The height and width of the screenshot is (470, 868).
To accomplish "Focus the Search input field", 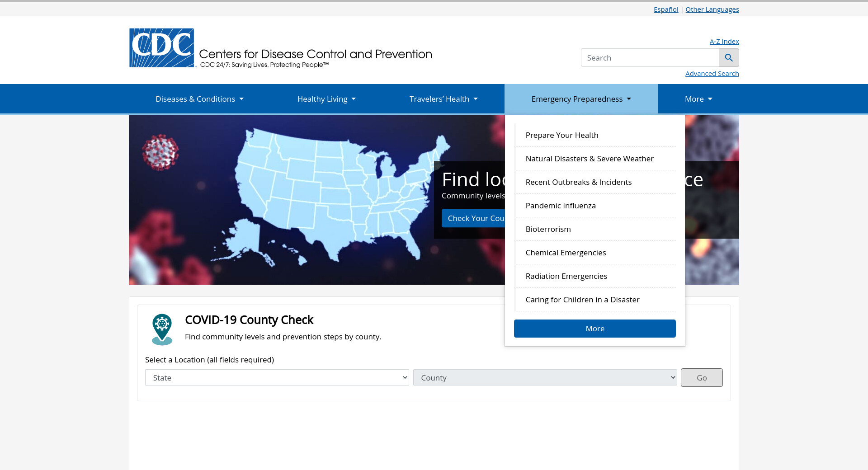I will [650, 58].
